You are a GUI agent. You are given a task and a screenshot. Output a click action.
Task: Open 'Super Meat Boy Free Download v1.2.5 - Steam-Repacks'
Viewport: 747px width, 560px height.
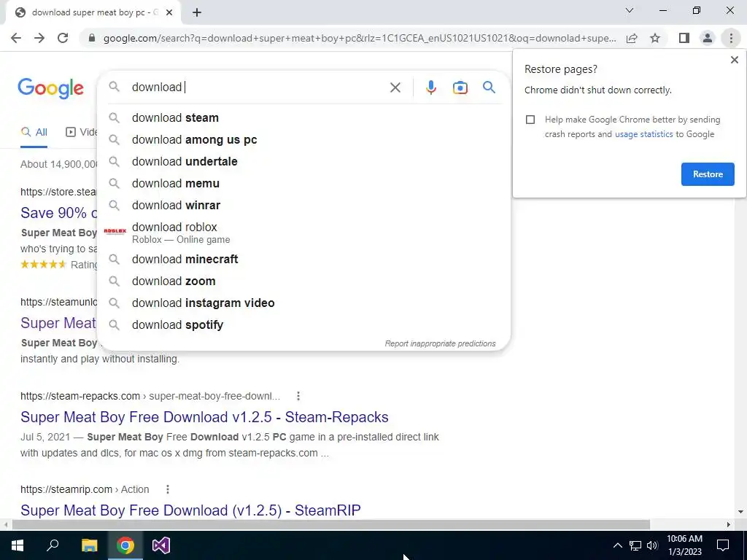[204, 417]
